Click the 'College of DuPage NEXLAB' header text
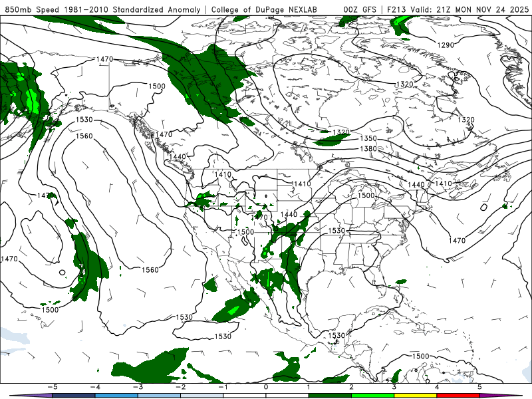 click(x=264, y=9)
